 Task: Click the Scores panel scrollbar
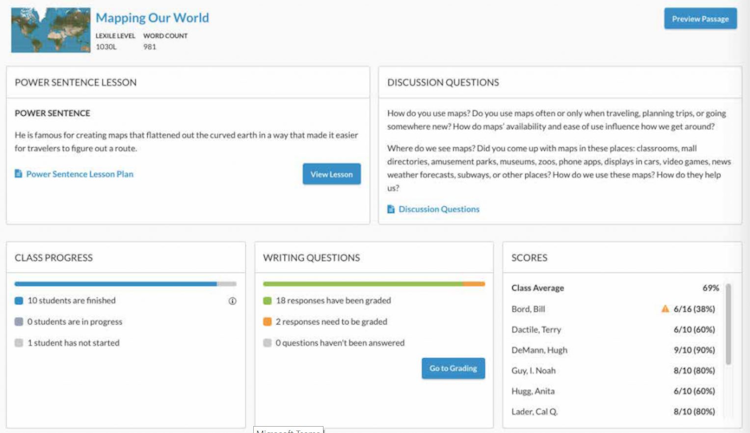[x=729, y=325]
